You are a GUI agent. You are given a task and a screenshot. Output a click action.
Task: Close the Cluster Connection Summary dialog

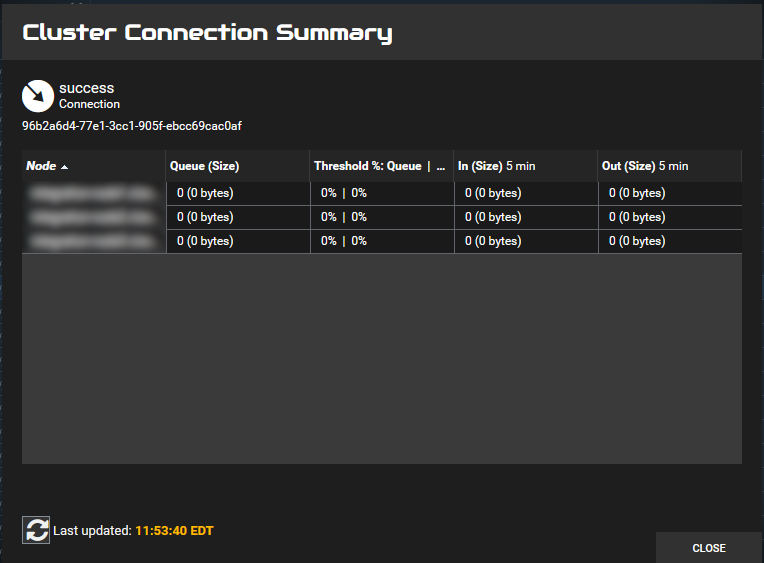pos(708,548)
